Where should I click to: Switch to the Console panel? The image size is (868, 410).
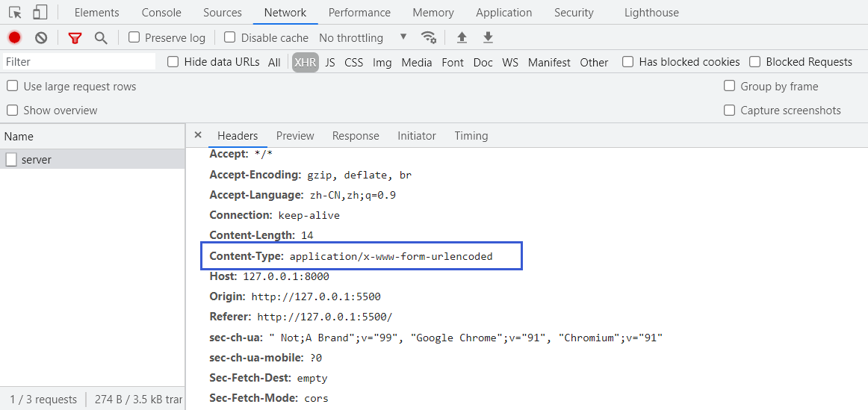coord(161,12)
